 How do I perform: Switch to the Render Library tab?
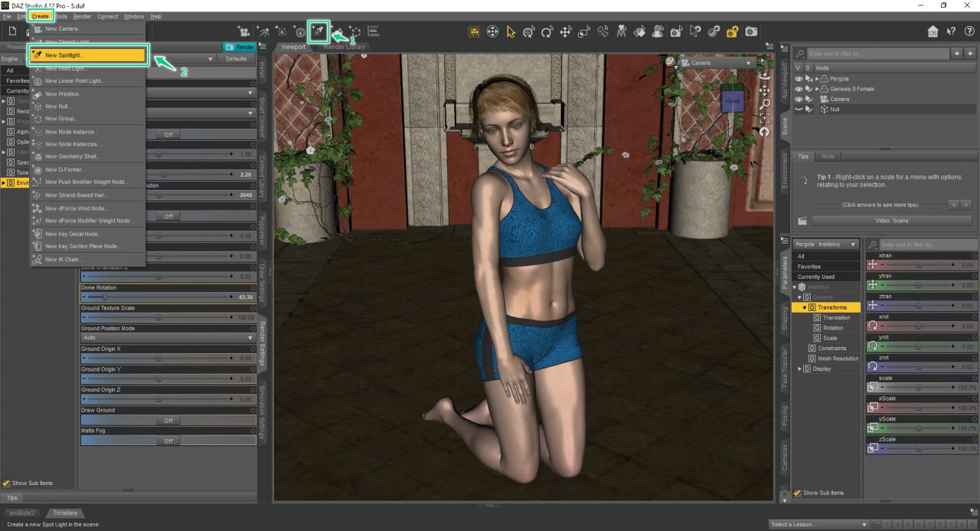click(x=344, y=46)
